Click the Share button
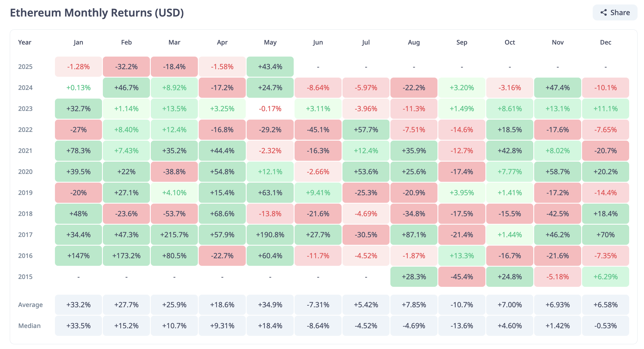This screenshot has width=644, height=349. pyautogui.click(x=615, y=13)
